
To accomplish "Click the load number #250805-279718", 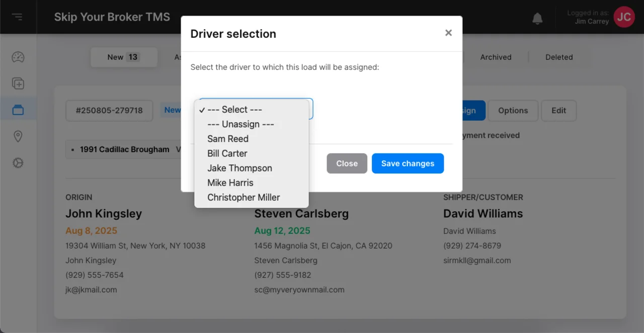I will click(x=109, y=111).
